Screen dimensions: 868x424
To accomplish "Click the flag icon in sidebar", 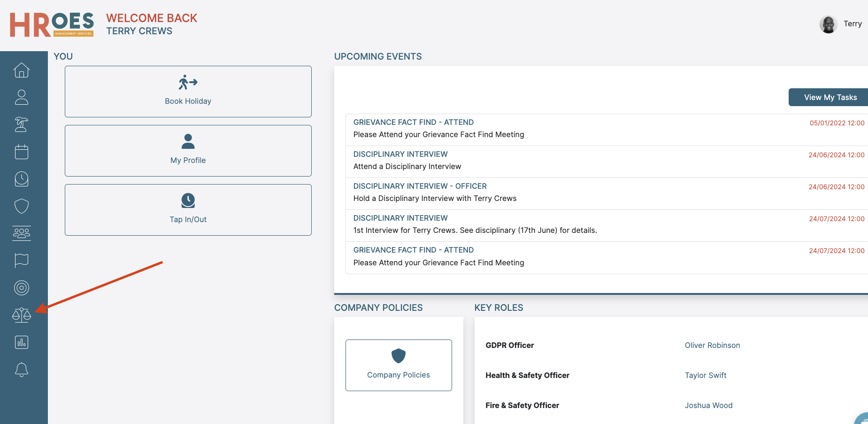I will click(x=22, y=261).
